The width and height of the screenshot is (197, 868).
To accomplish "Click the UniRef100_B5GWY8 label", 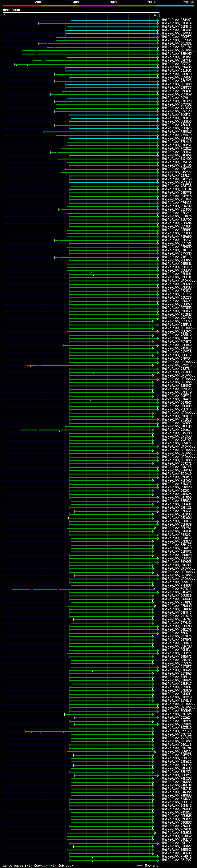I will click(x=177, y=477).
